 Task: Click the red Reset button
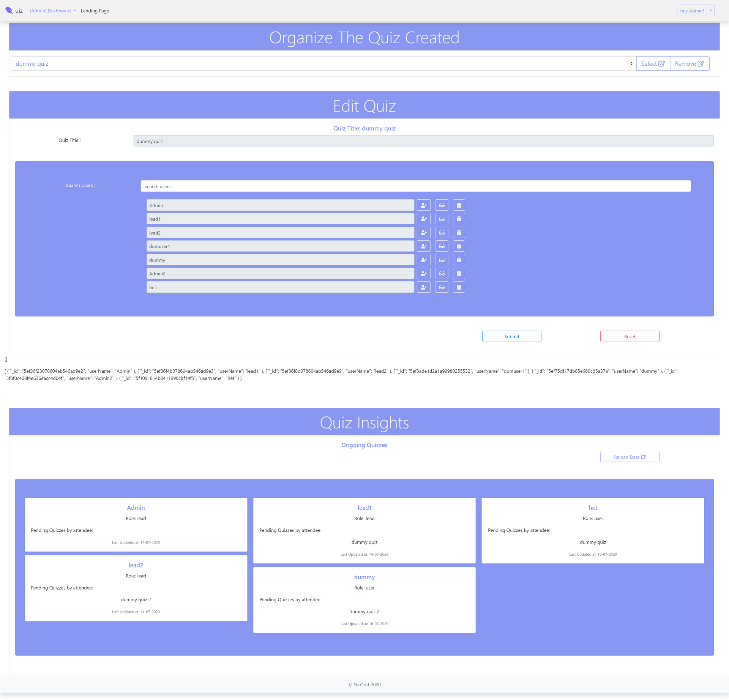[630, 337]
